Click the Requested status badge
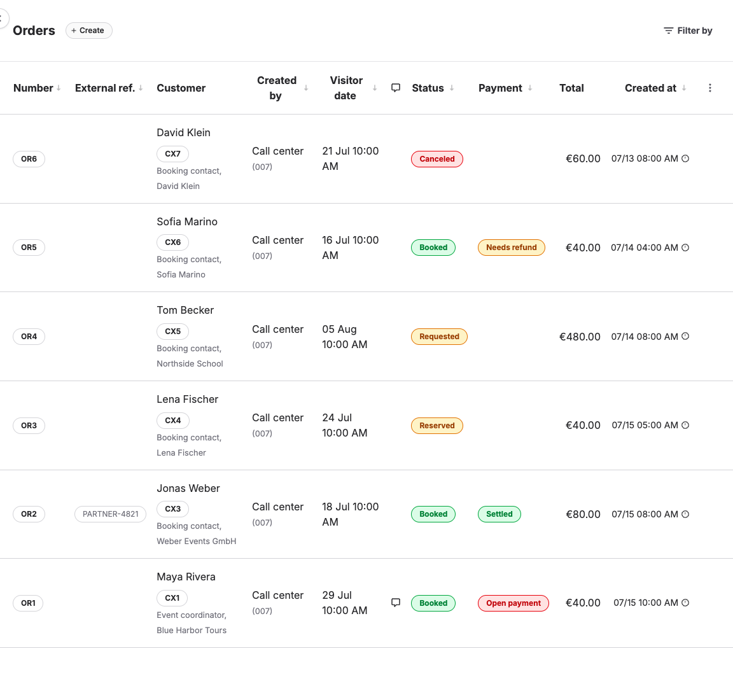 click(439, 337)
